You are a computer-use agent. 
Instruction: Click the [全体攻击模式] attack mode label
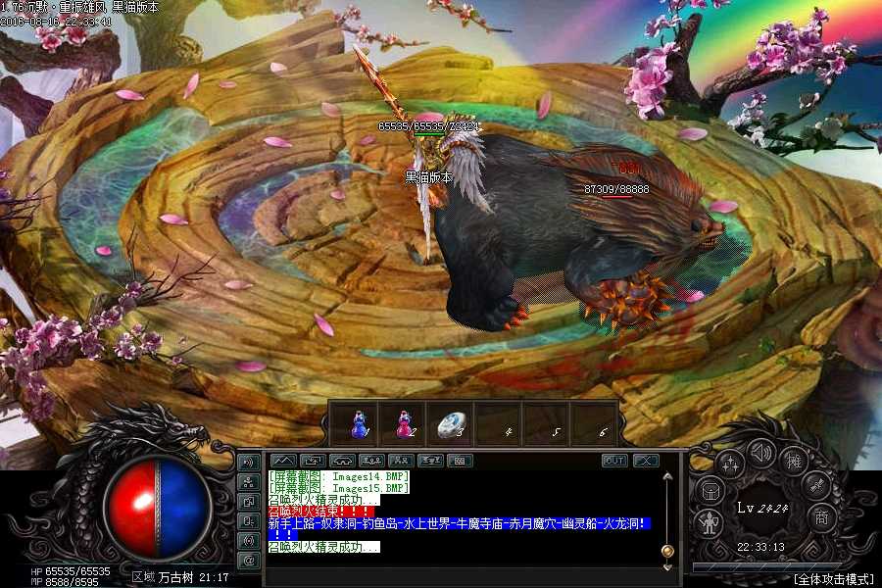point(834,579)
